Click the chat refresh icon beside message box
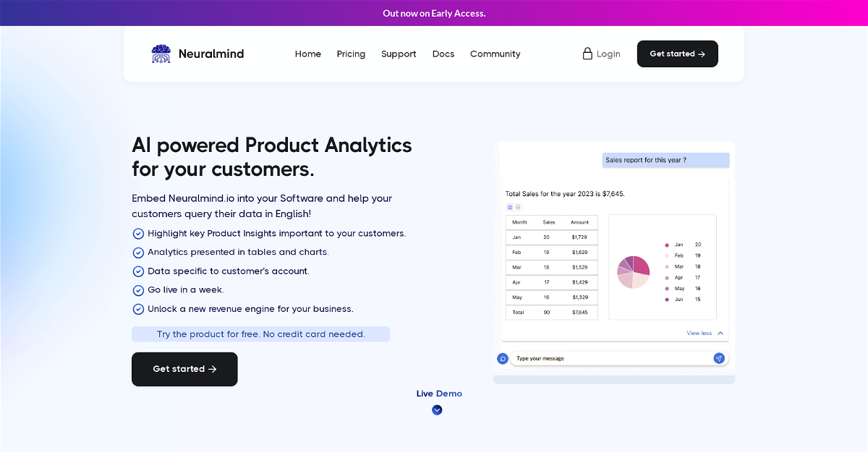Screen dimensions: 868x453 502,358
